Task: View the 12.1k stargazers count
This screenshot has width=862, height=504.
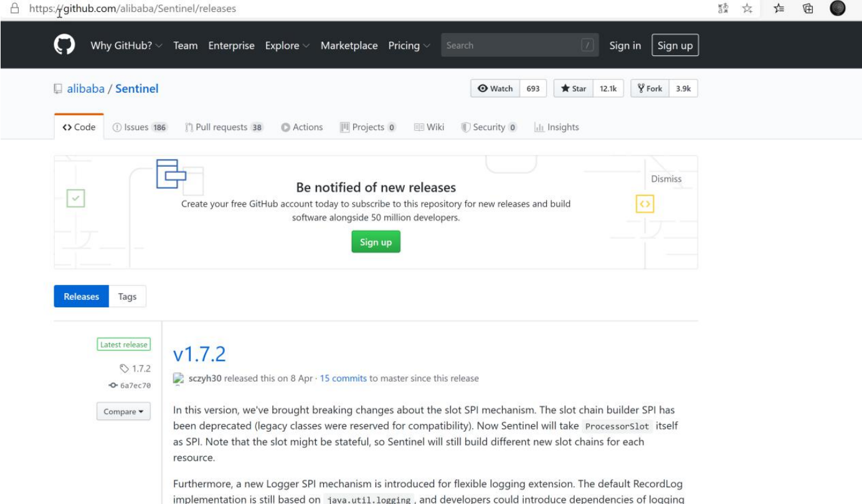Action: tap(608, 88)
